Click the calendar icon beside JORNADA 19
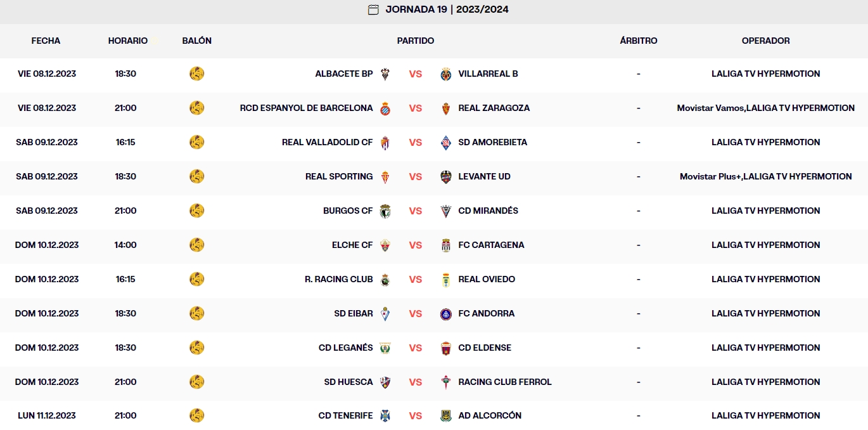Viewport: 868px width, 430px height. [x=373, y=10]
